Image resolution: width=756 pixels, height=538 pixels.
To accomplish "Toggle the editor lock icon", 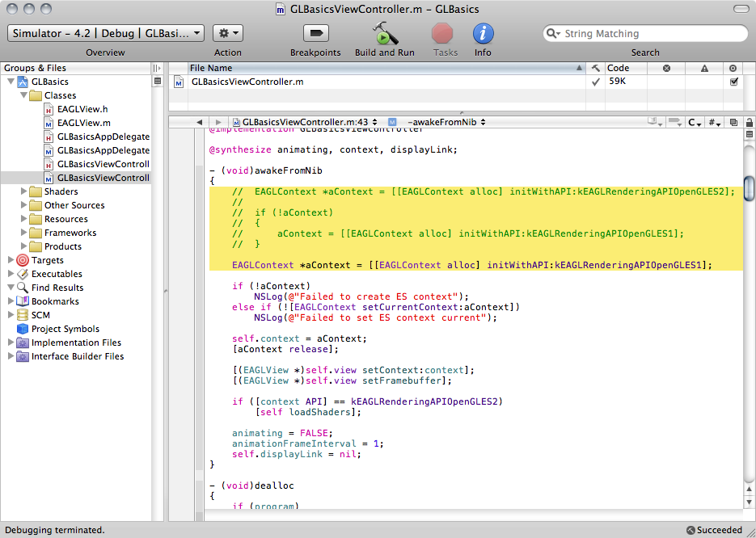I will tap(750, 122).
